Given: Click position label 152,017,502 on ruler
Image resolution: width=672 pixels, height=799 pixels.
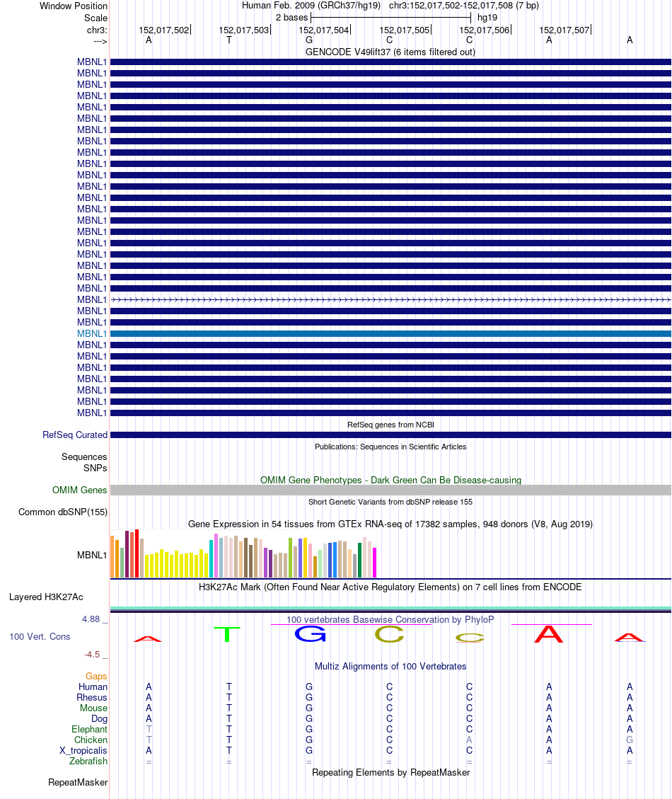Looking at the screenshot, I should (164, 30).
